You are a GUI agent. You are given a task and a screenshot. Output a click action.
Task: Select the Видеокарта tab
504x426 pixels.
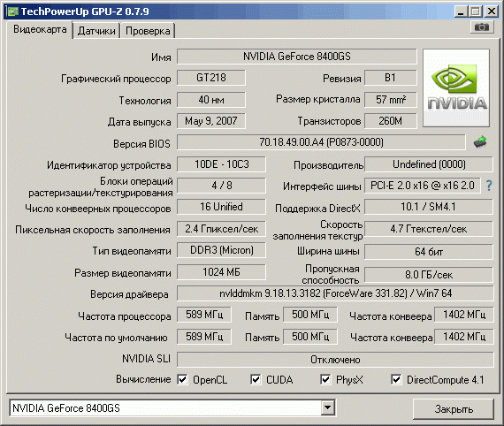pos(40,29)
